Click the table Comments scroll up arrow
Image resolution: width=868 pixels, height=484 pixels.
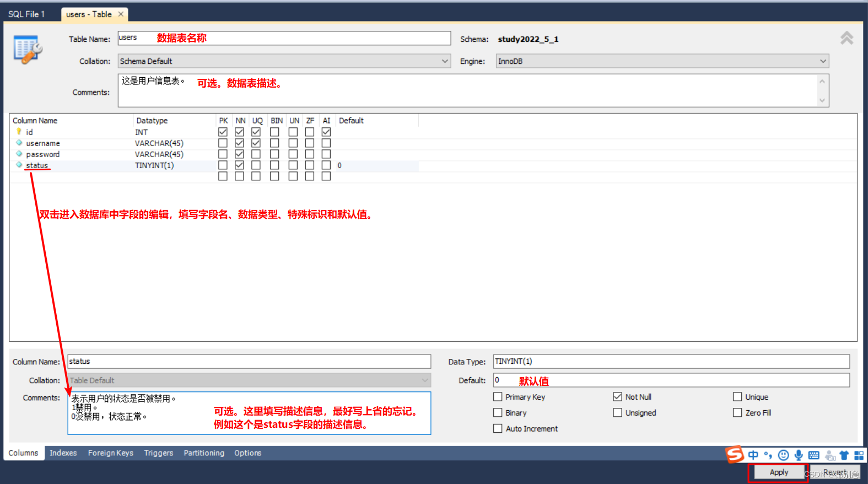pyautogui.click(x=822, y=81)
